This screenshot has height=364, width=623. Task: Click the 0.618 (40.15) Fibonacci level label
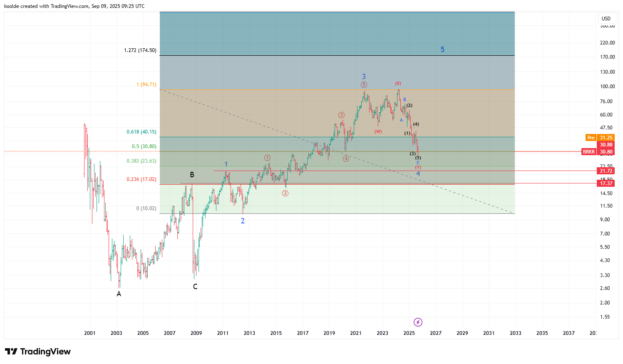[141, 132]
